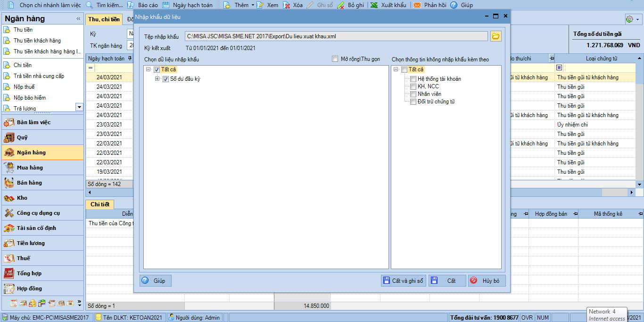Open Tổng hợp module in sidebar
The image size is (644, 322).
pyautogui.click(x=42, y=273)
